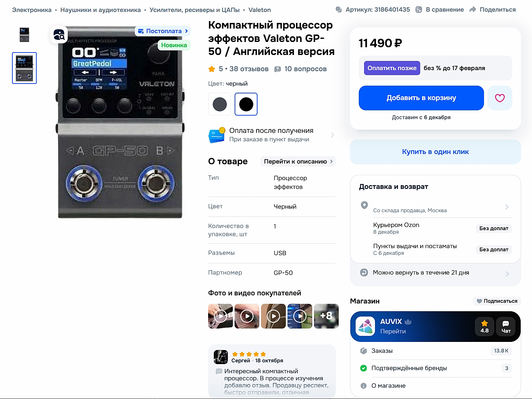
Task: Click Добавить в корзину button
Action: tap(421, 98)
